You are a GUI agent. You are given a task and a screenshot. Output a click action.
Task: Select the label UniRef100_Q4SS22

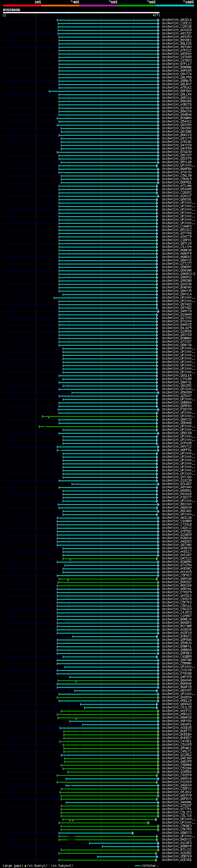pyautogui.click(x=176, y=558)
